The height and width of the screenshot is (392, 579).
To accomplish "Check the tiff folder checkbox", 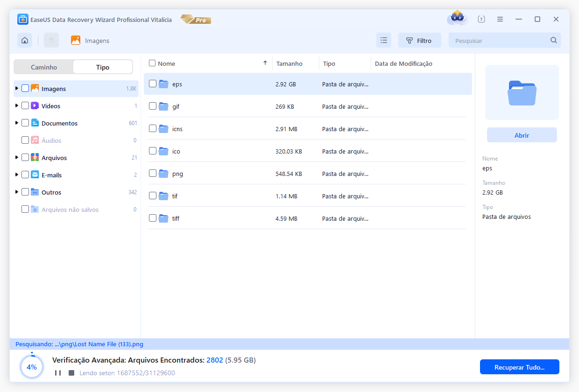I will coord(153,218).
